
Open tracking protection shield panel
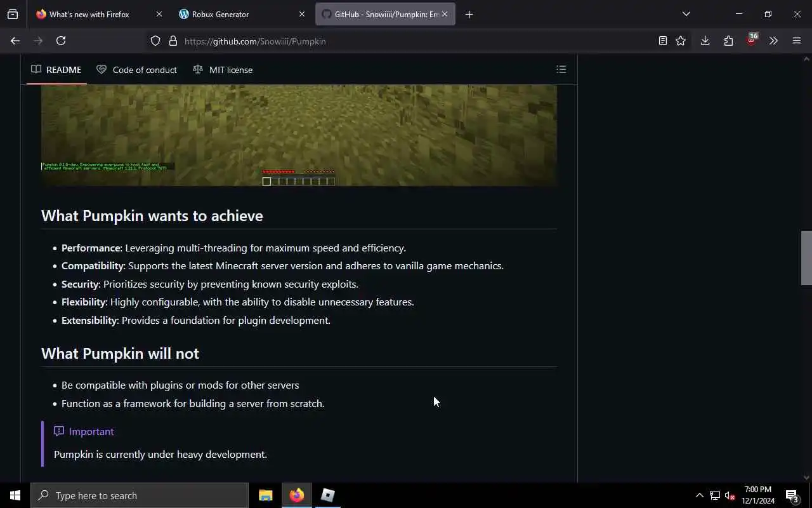coord(155,41)
